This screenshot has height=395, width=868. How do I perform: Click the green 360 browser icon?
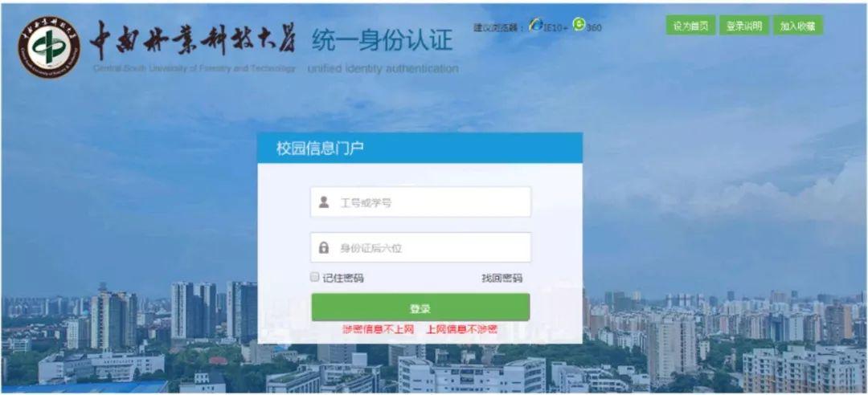click(579, 24)
